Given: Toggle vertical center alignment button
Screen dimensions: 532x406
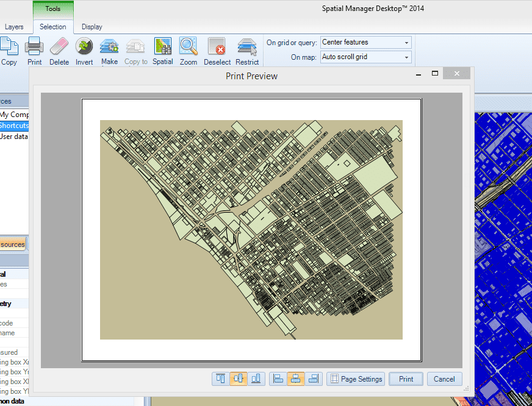Looking at the screenshot, I should 238,379.
